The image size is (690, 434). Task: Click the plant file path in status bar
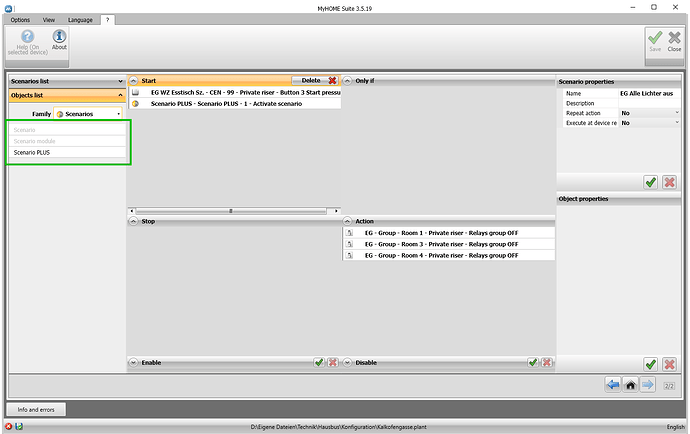(338, 427)
